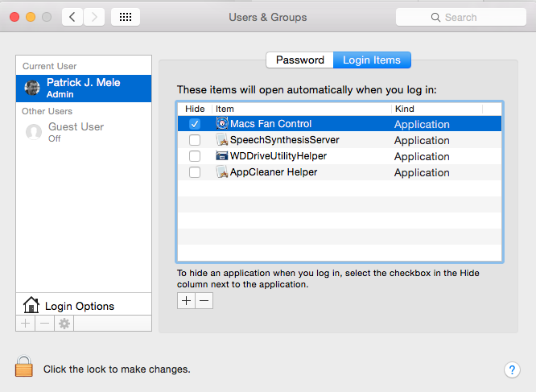
Task: Select the Login Items tab
Action: coord(372,60)
